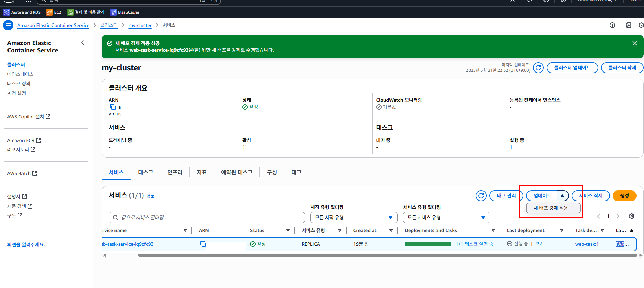The height and width of the screenshot is (288, 644).
Task: Go to 클러스터 breadcrumb link
Action: 109,25
